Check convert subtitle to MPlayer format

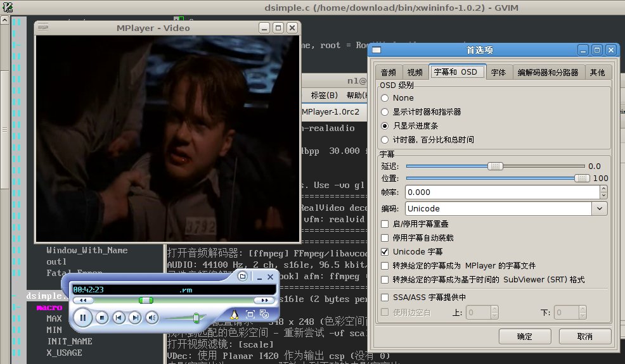click(x=385, y=266)
